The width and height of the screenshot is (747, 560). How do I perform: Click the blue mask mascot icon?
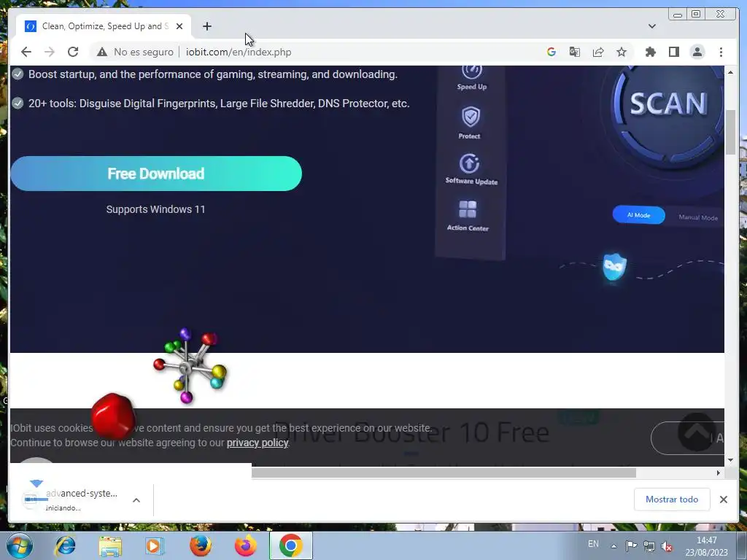coord(614,268)
